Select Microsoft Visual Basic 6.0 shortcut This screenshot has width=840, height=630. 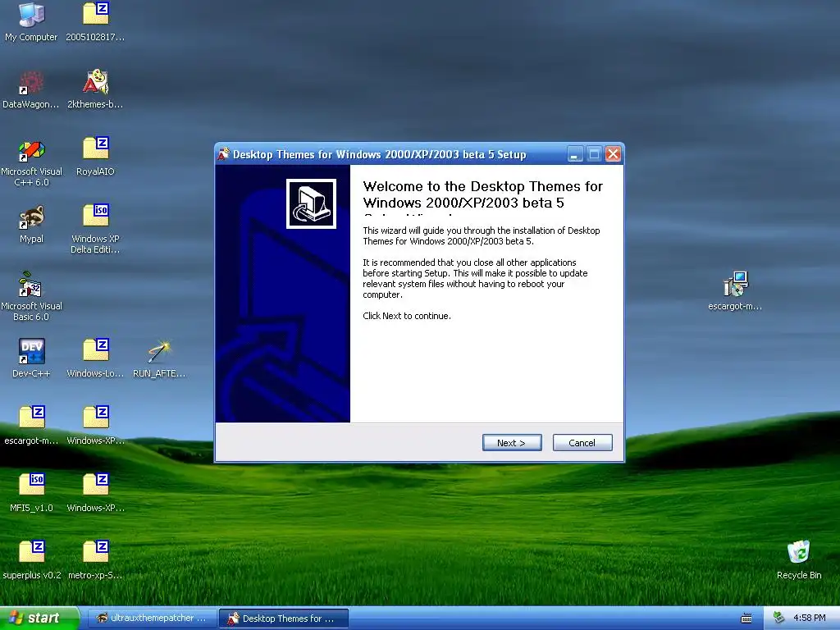tap(31, 284)
